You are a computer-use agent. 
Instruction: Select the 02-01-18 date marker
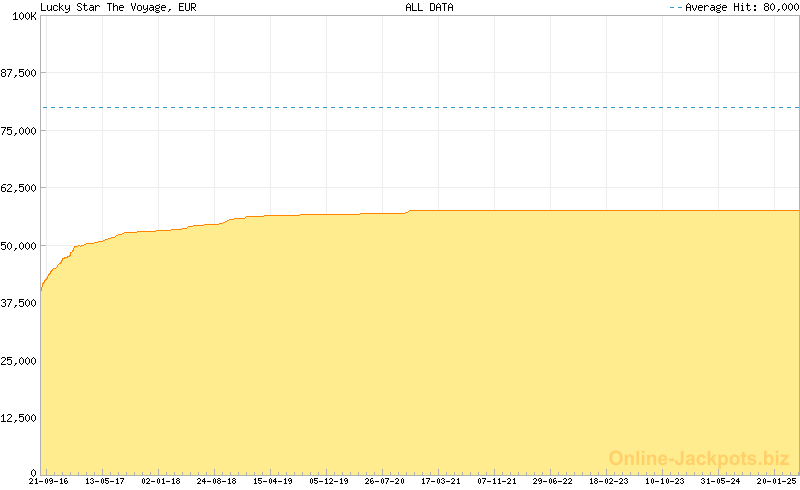(160, 481)
